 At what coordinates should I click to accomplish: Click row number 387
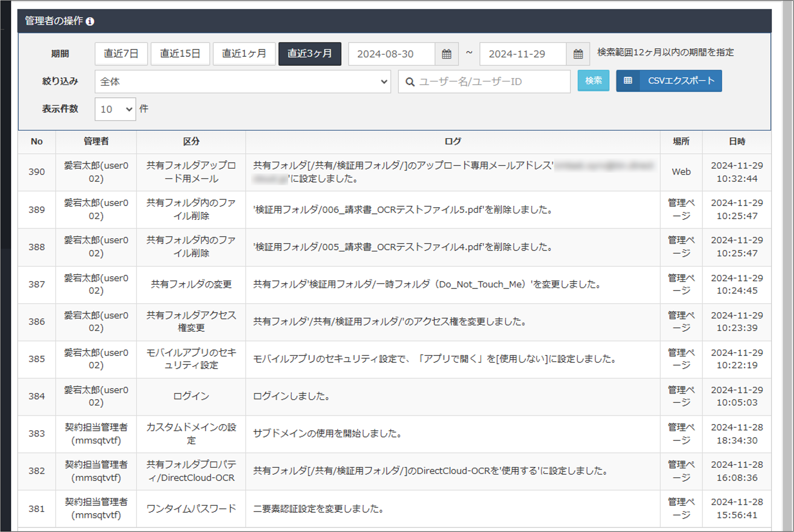37,284
